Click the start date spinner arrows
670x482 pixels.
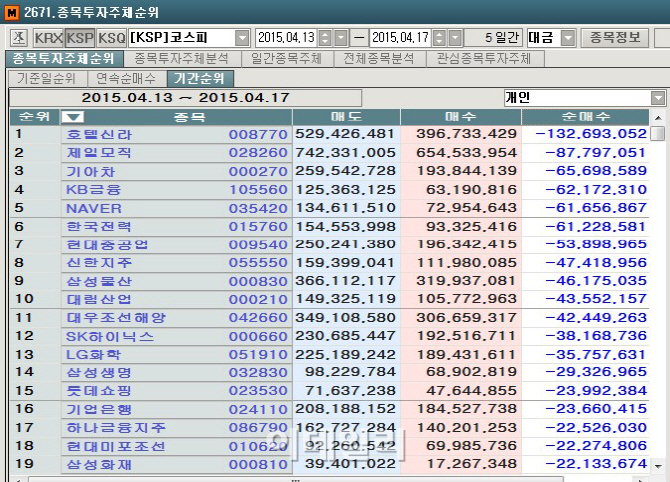tap(325, 38)
